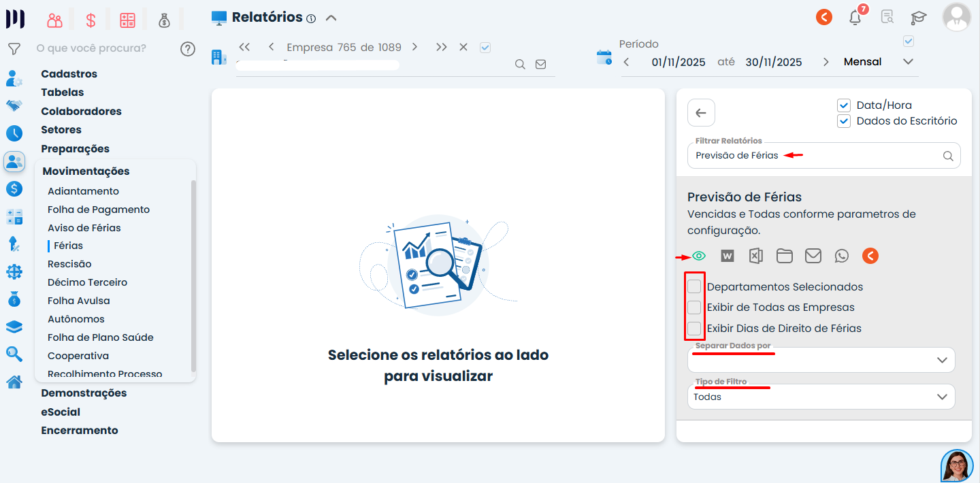Open the Cadastros menu
Viewport: 980px width, 483px height.
coord(69,73)
